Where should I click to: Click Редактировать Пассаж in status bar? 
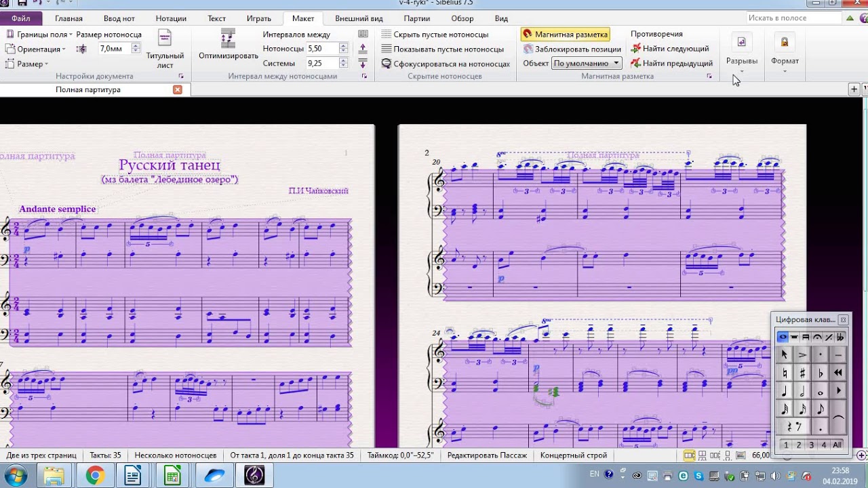click(487, 455)
